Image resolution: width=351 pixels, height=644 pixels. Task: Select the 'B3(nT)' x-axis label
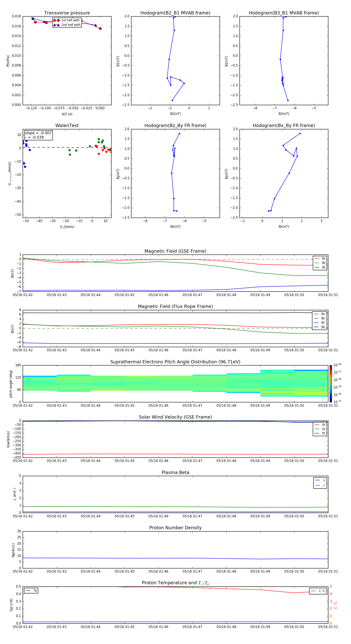point(284,114)
